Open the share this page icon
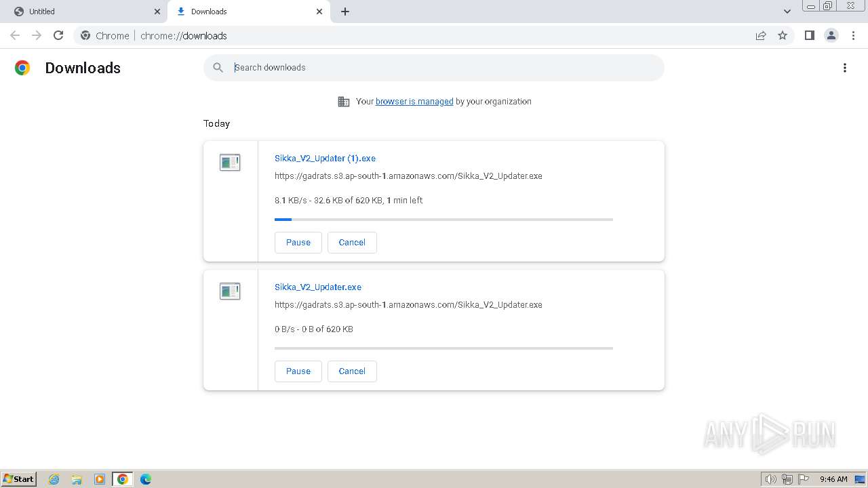Screen dimensions: 868x488 pos(761,35)
